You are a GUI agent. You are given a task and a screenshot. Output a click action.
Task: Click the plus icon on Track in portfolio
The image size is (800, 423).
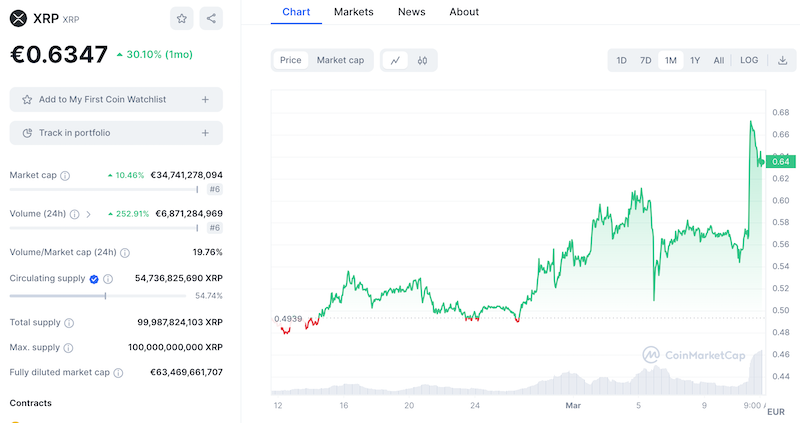coord(205,133)
